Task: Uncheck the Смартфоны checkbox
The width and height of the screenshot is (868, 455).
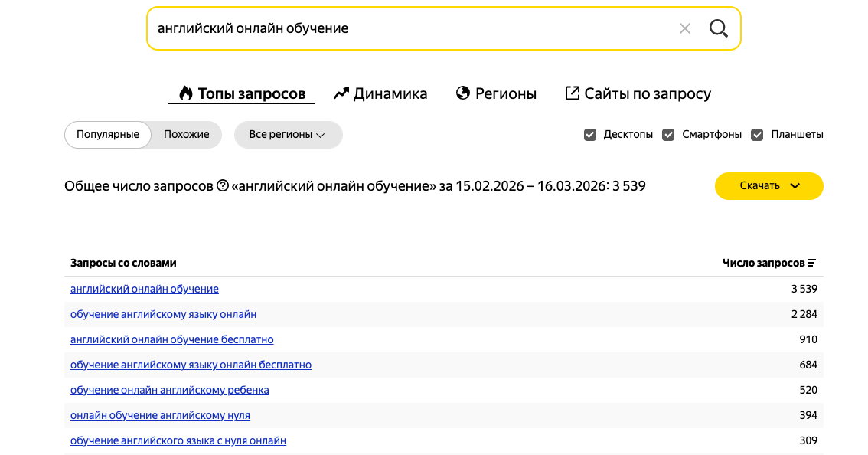Action: (x=668, y=135)
